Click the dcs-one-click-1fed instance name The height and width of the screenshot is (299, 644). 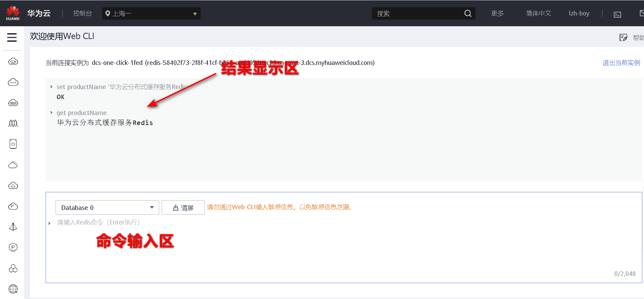pyautogui.click(x=117, y=63)
